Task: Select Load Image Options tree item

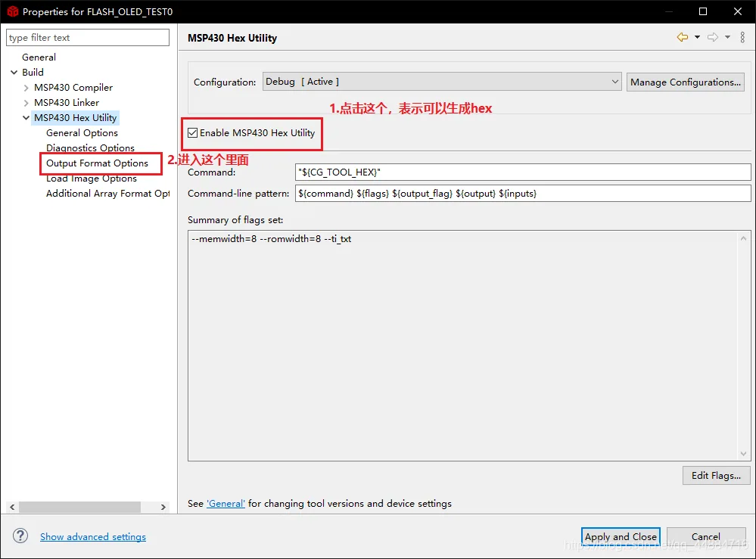Action: point(92,179)
